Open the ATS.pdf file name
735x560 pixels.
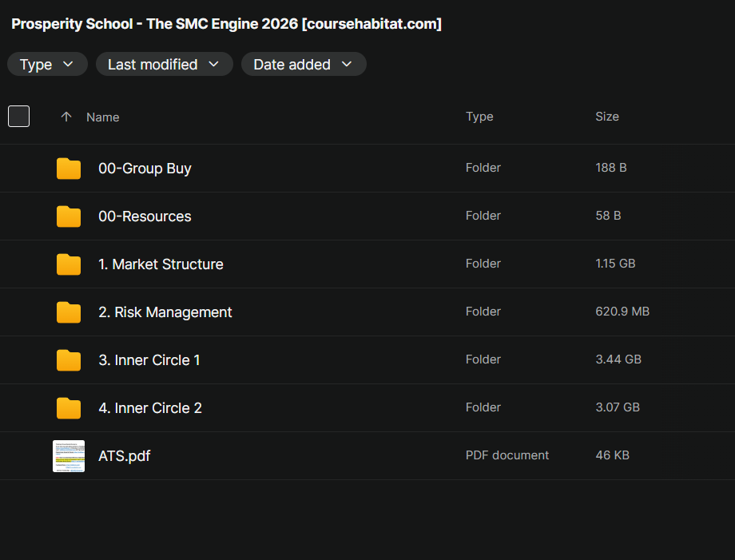(124, 456)
